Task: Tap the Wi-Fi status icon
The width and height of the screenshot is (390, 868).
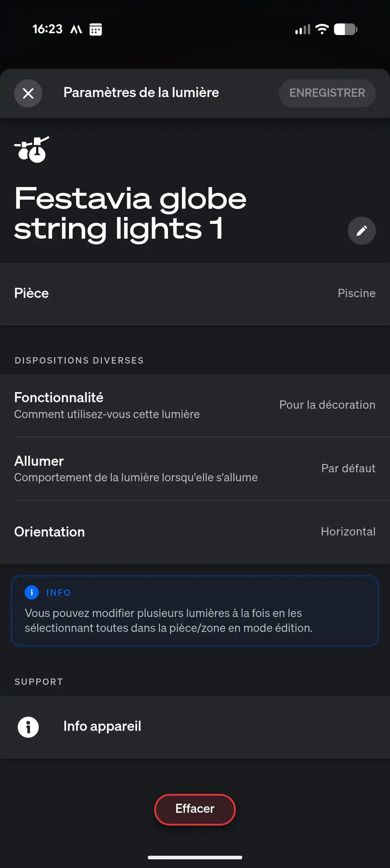Action: [322, 29]
